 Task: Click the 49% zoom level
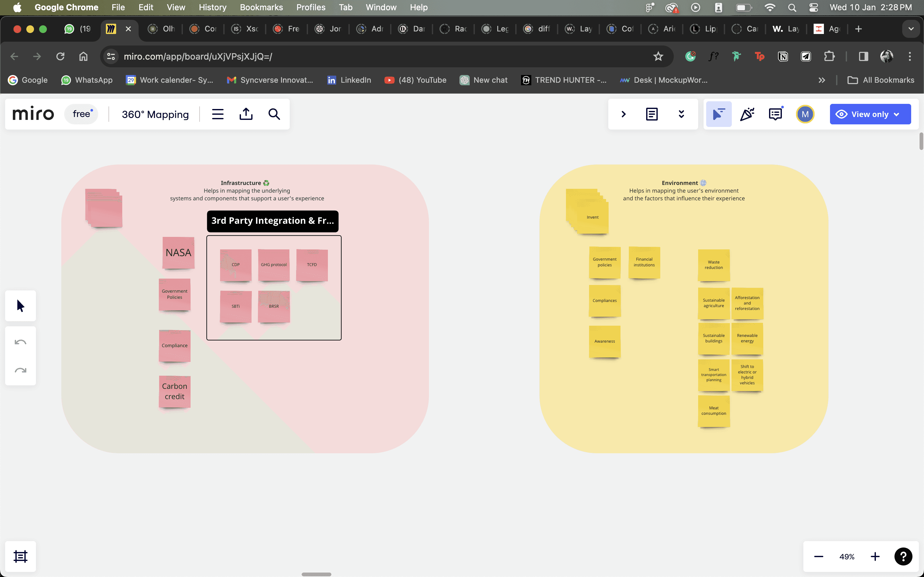pyautogui.click(x=846, y=556)
